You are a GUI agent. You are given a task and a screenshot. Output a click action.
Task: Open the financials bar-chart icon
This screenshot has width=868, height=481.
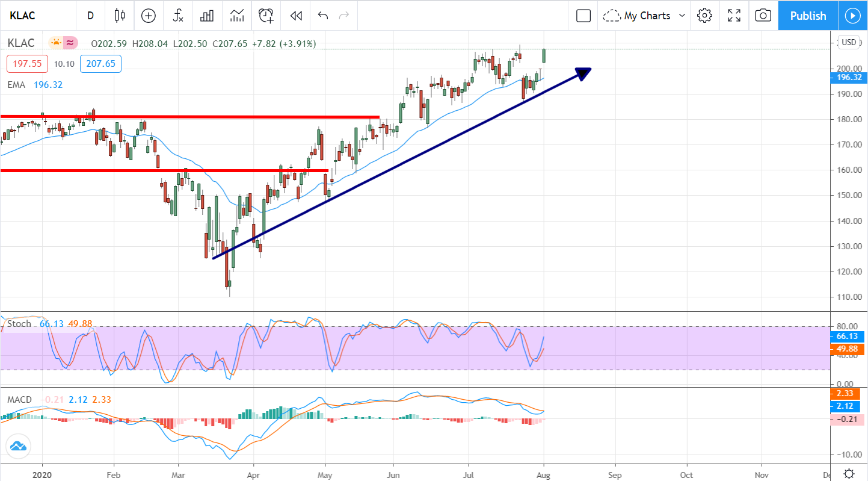click(207, 16)
